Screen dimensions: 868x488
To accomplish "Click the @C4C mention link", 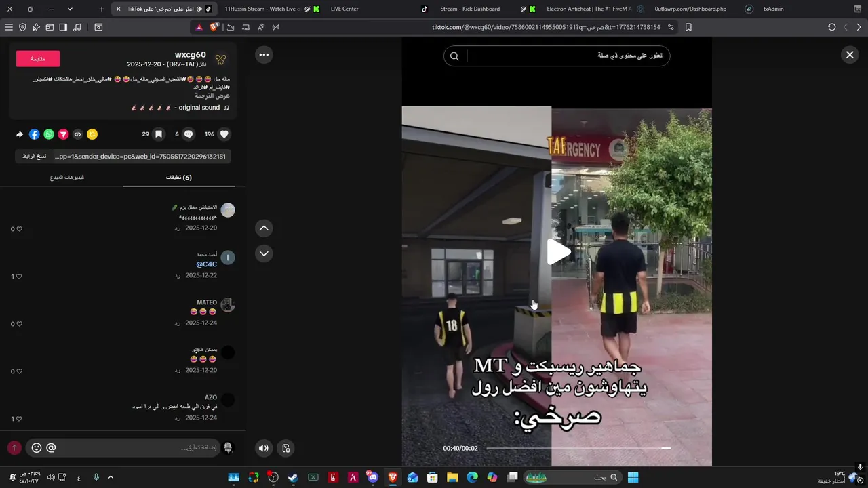I will pyautogui.click(x=207, y=264).
